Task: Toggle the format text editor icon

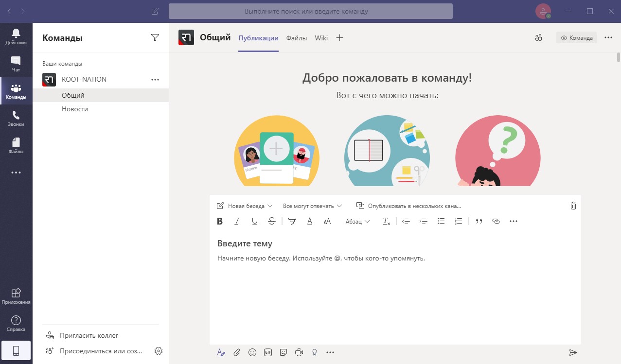Action: coord(221,352)
